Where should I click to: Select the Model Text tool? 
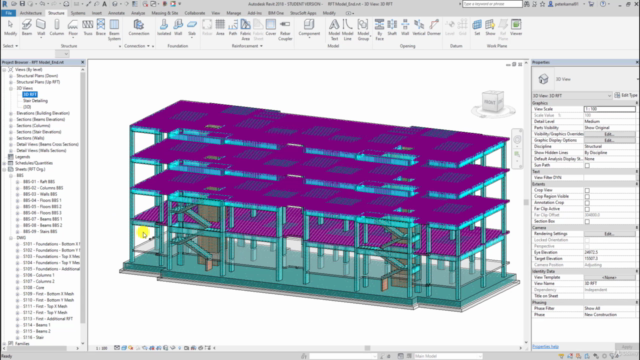pyautogui.click(x=334, y=29)
